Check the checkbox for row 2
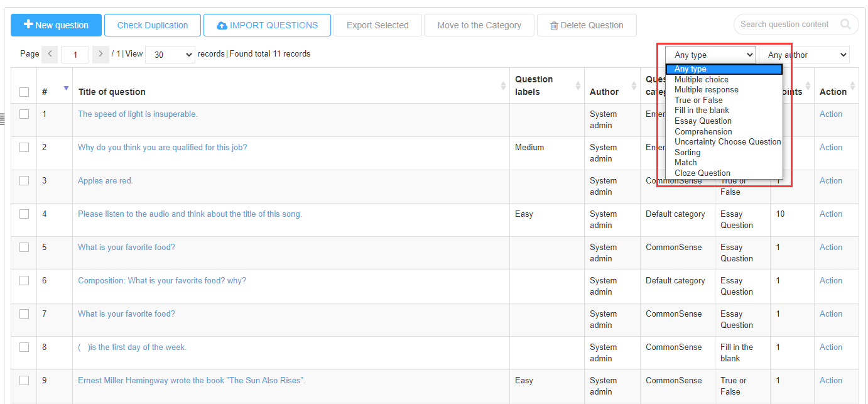The height and width of the screenshot is (404, 868). [24, 148]
